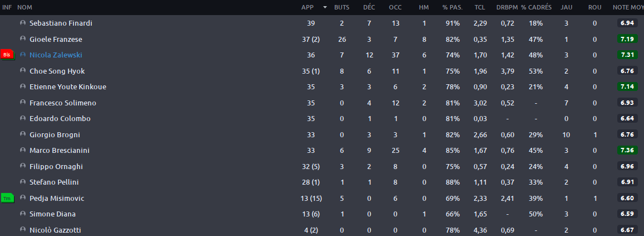Viewport: 644px width, 236px height.
Task: Toggle sort arrow next to APP column
Action: click(325, 7)
